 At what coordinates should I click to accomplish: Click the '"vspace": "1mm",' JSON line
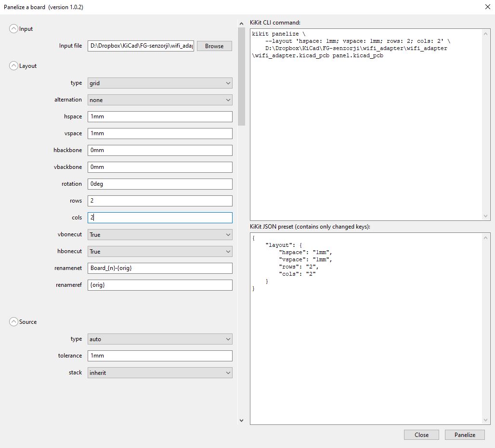(x=305, y=260)
